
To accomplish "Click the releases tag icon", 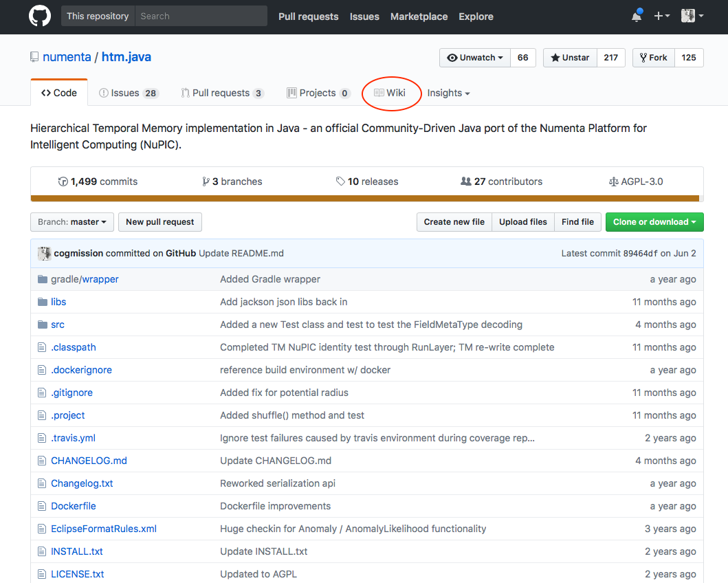I will (340, 181).
